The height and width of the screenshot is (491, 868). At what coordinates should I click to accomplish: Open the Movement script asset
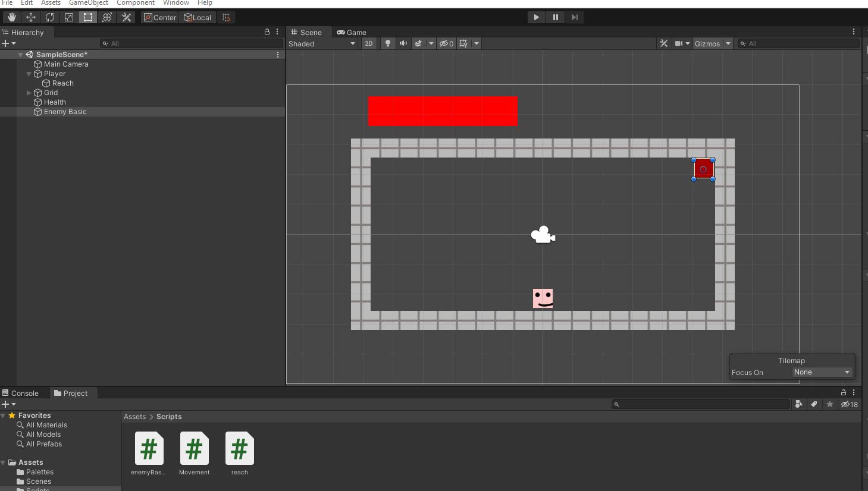(x=195, y=454)
